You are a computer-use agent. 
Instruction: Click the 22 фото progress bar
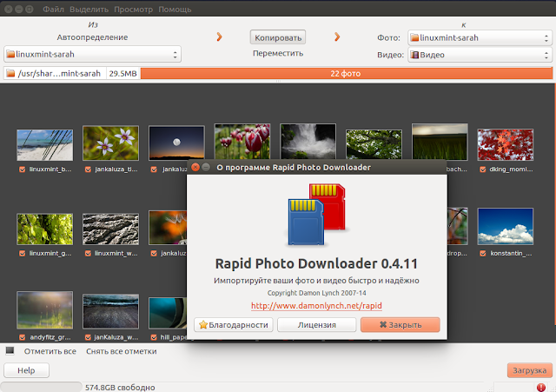click(x=347, y=73)
